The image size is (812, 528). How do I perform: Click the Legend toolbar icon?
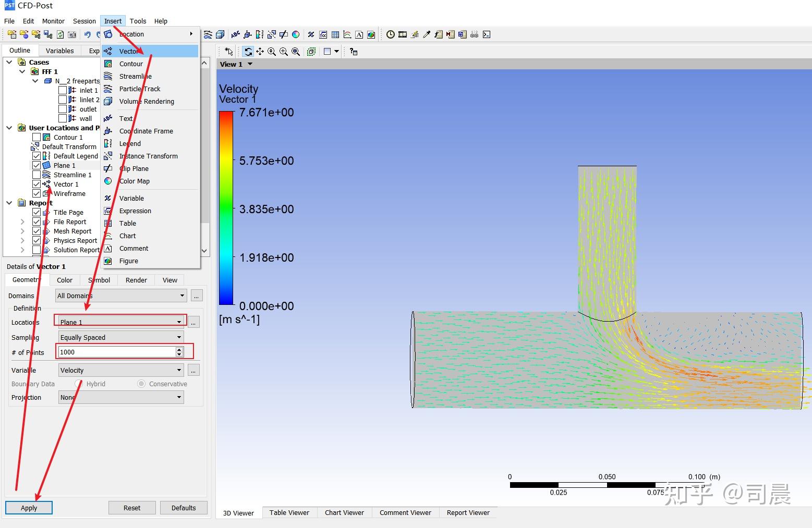click(x=260, y=35)
